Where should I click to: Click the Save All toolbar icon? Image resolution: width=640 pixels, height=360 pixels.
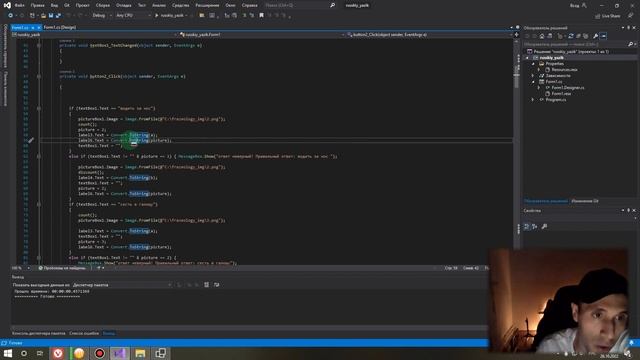58,16
